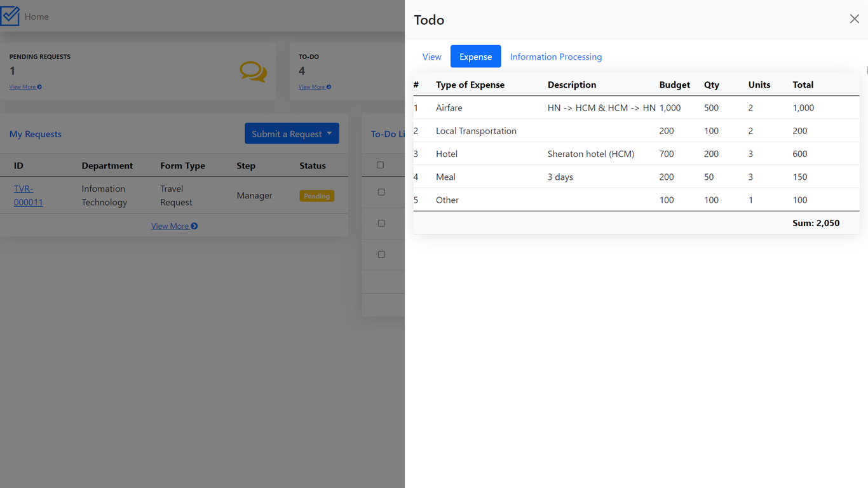Switch to the View tab
The width and height of the screenshot is (868, 488).
pos(431,57)
